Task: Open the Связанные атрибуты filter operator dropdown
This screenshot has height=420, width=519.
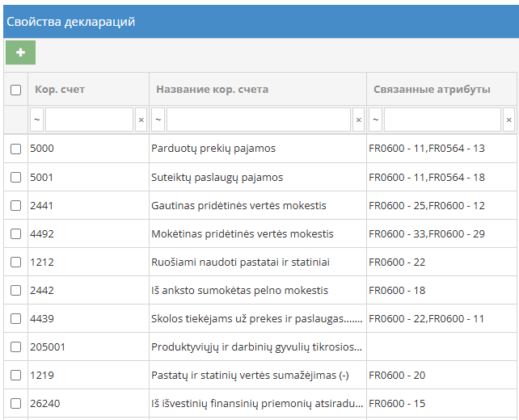Action: [x=375, y=120]
